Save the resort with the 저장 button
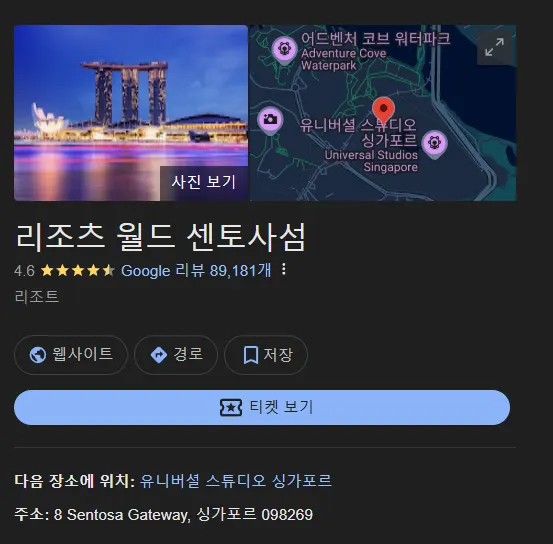 pyautogui.click(x=266, y=355)
